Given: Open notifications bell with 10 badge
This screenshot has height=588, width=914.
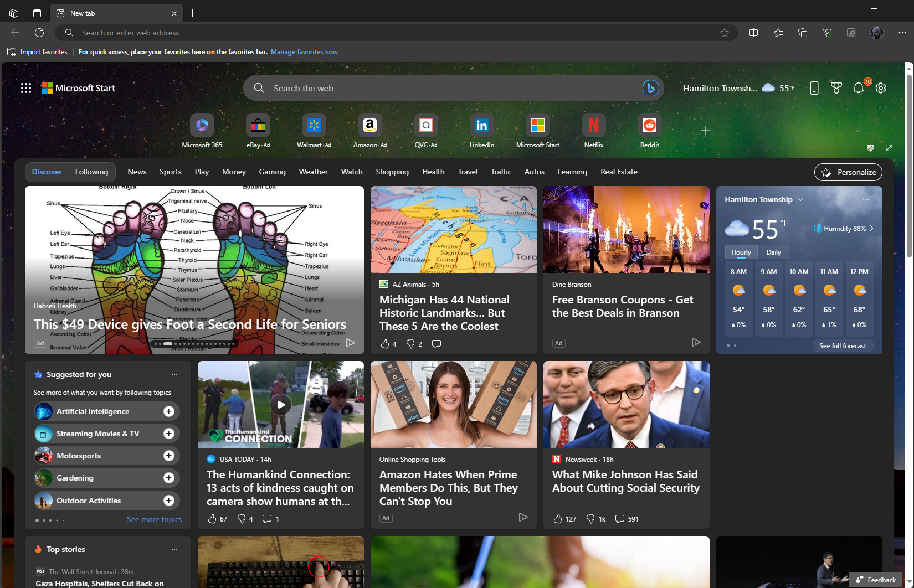Looking at the screenshot, I should point(859,88).
